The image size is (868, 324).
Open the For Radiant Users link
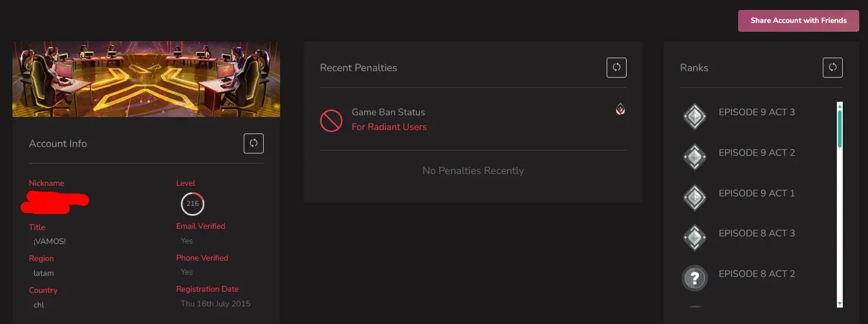click(389, 127)
